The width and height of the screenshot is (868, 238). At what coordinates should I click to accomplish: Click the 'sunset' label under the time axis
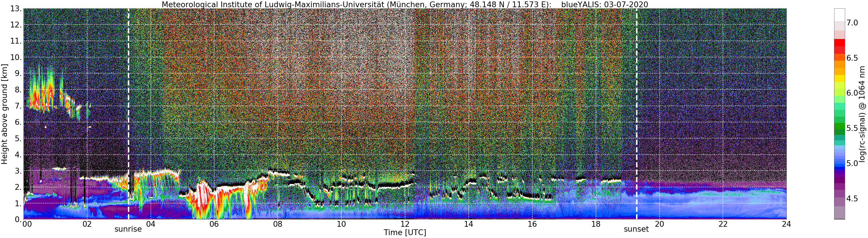coord(636,229)
